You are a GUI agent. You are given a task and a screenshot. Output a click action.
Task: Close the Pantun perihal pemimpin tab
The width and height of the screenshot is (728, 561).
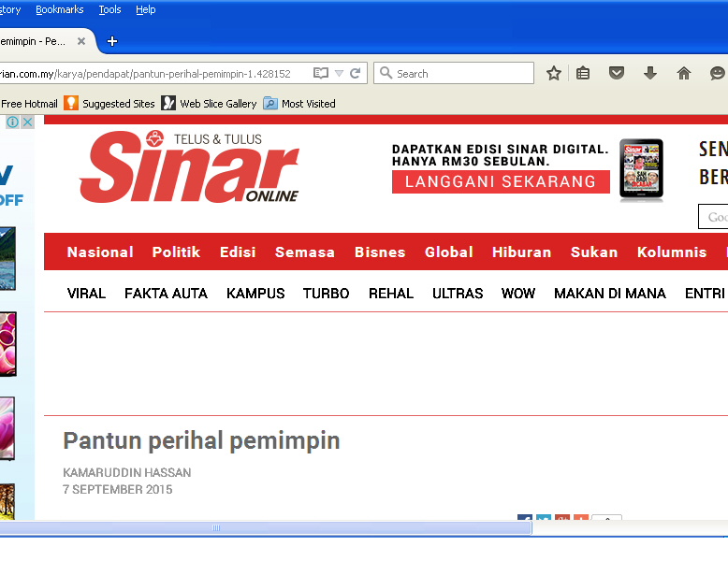(x=81, y=41)
